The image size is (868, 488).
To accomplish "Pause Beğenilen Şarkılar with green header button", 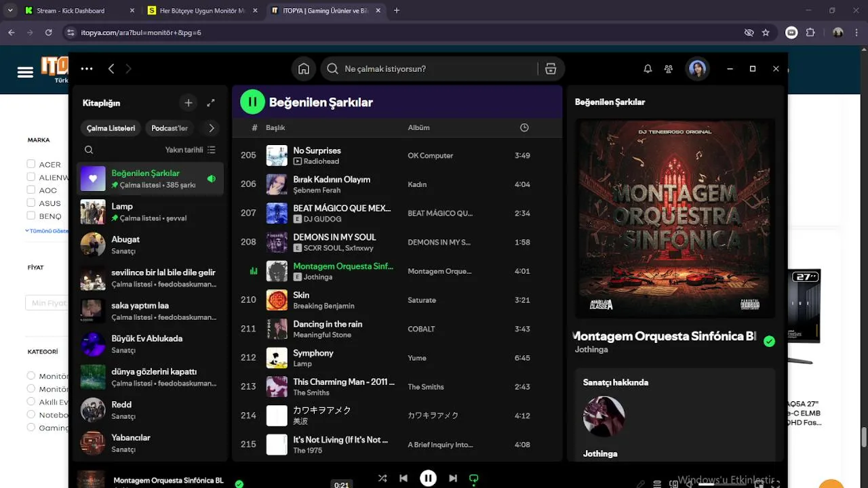I will click(252, 102).
